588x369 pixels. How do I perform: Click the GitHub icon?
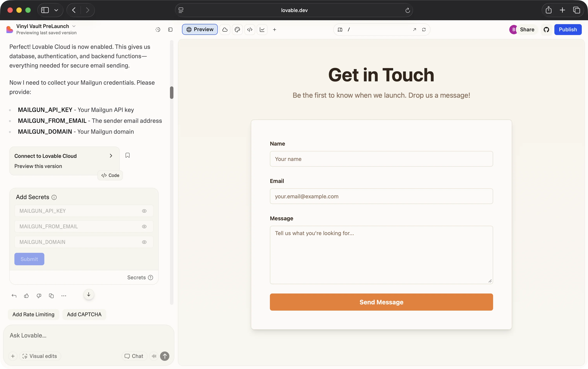click(x=546, y=30)
